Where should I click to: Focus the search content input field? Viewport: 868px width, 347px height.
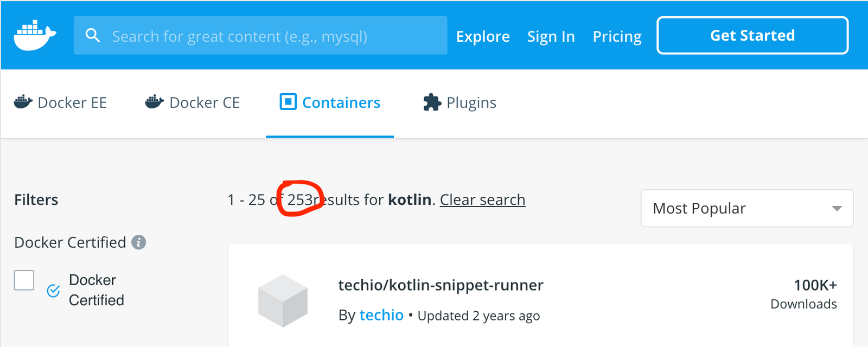[x=260, y=35]
